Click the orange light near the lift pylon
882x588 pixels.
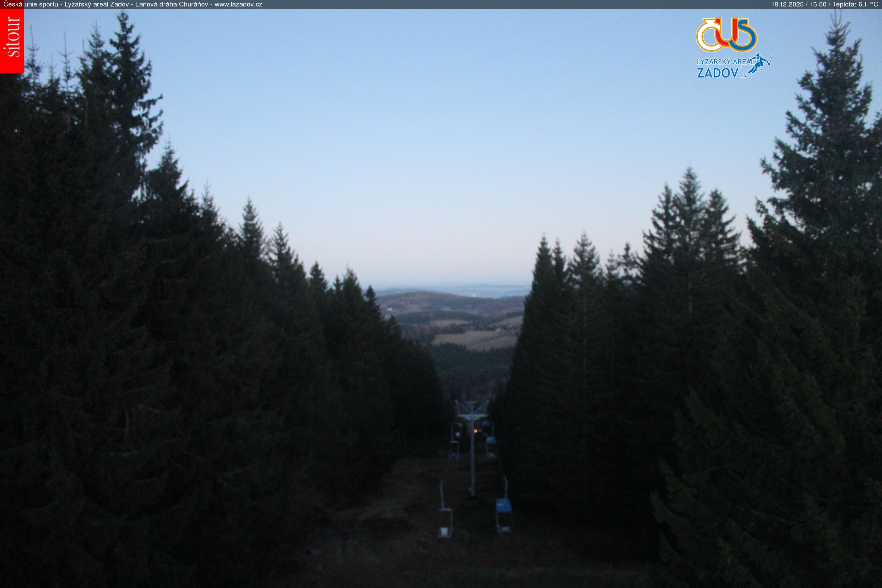click(x=476, y=431)
